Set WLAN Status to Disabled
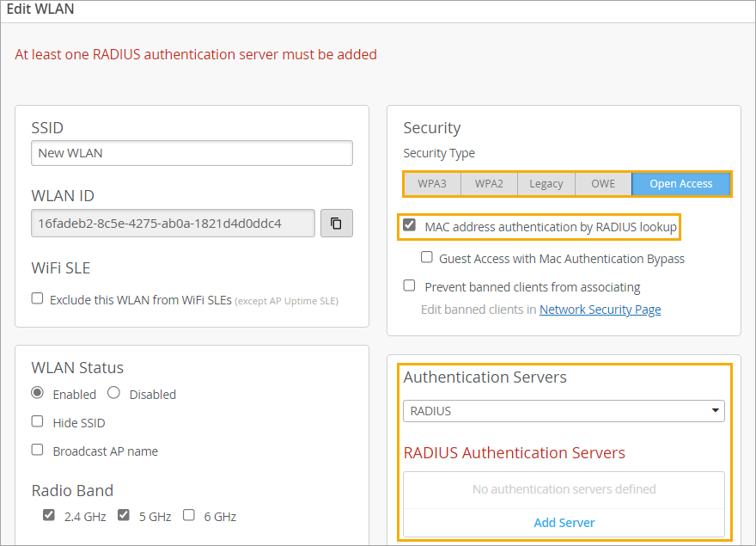The width and height of the screenshot is (756, 546). click(x=113, y=393)
